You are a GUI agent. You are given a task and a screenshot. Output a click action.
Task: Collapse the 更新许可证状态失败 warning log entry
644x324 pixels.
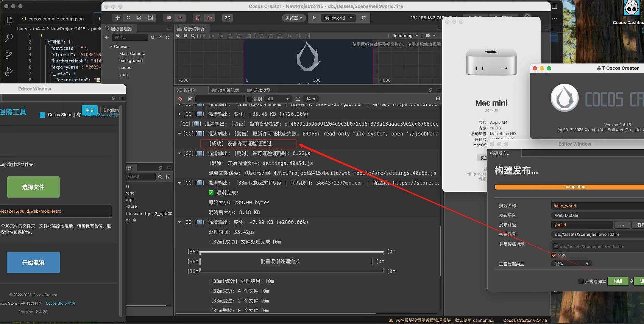[179, 134]
